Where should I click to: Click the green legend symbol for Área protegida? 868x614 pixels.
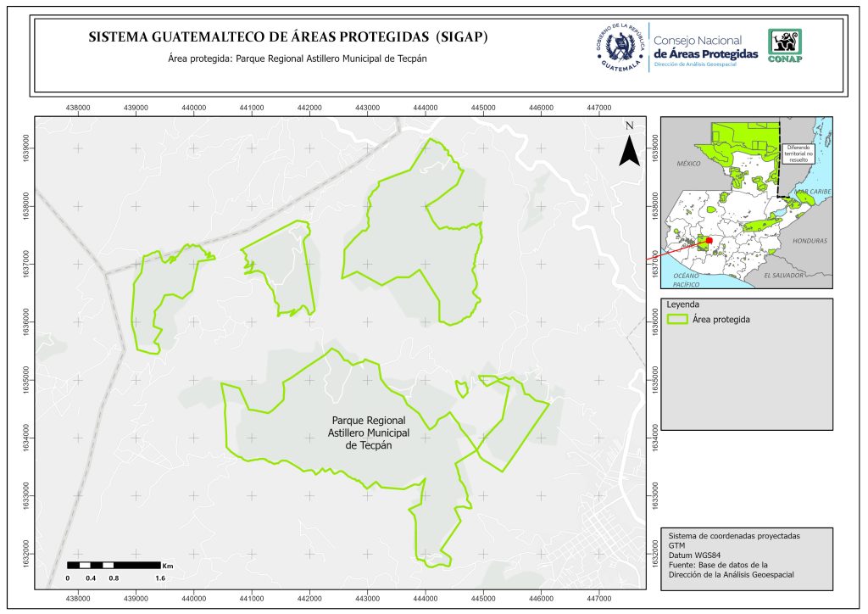click(x=677, y=320)
